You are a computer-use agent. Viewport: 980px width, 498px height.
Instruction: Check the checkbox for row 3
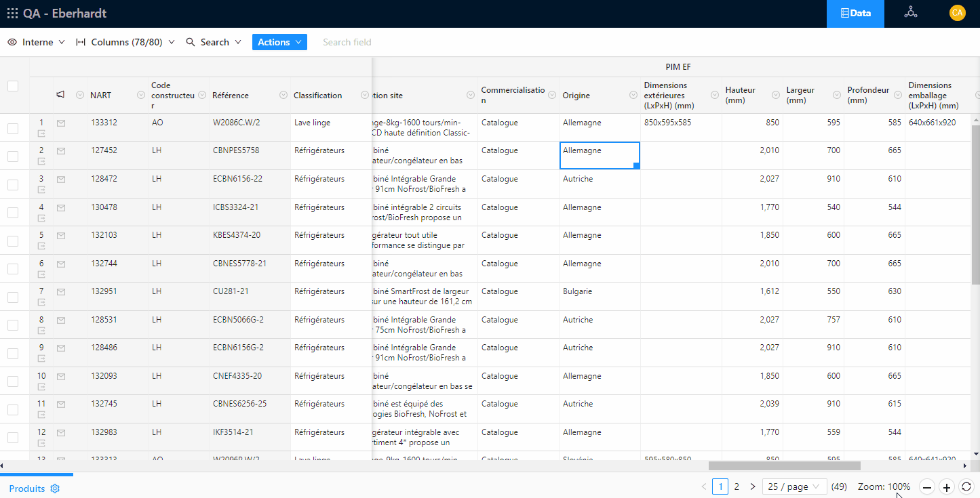(13, 184)
